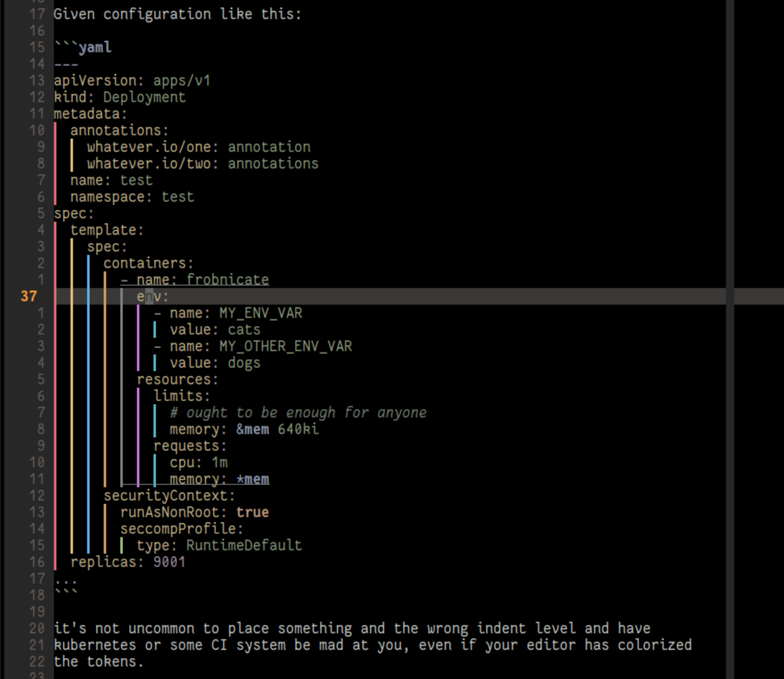This screenshot has height=679, width=784.
Task: Click the '- name: frobnicate' line
Action: click(195, 280)
